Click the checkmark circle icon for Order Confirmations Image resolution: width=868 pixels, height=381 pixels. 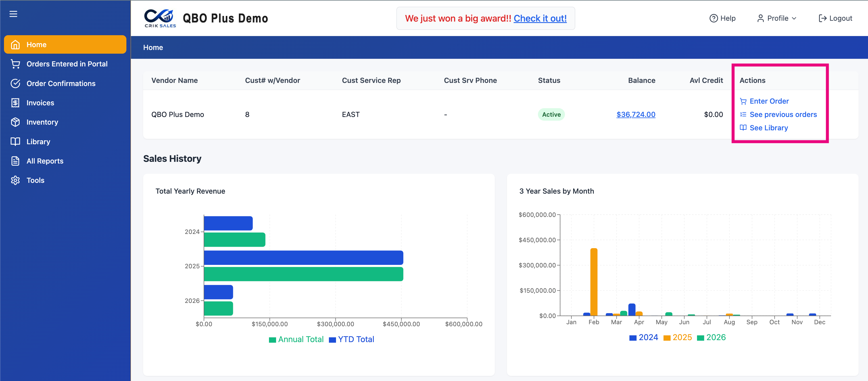tap(15, 83)
